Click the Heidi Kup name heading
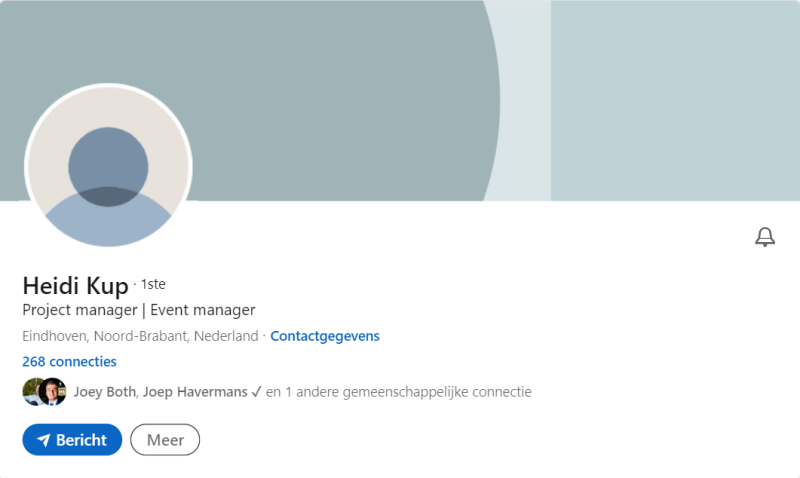800x478 pixels. point(76,285)
